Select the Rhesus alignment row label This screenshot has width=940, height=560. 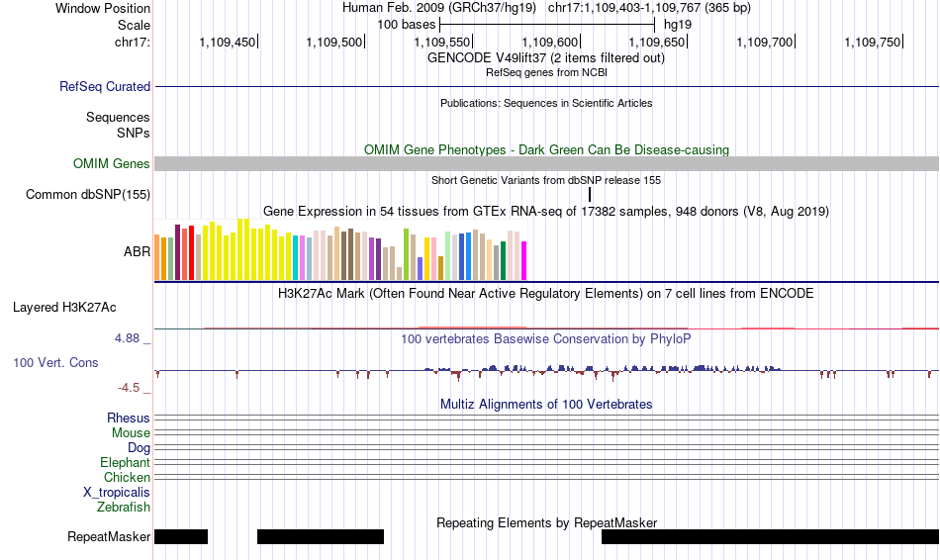[x=129, y=418]
